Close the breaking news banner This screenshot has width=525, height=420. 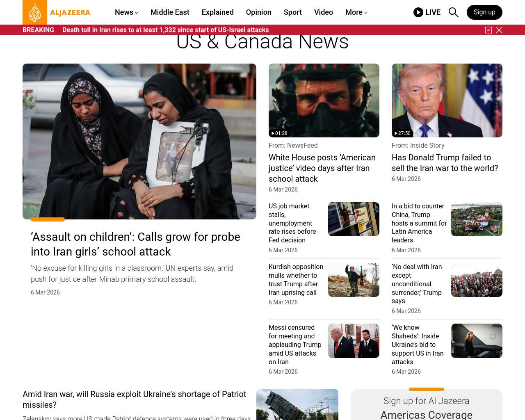(x=499, y=30)
